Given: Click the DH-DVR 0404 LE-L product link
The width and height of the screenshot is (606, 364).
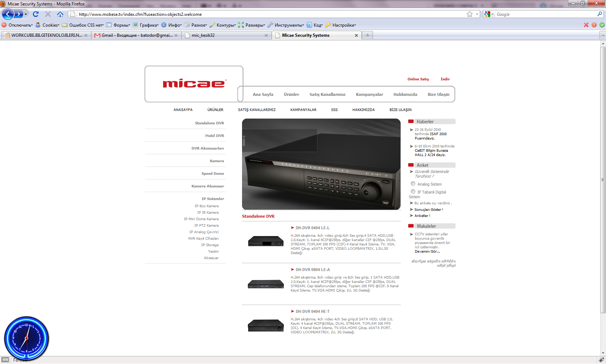Looking at the screenshot, I should point(312,228).
